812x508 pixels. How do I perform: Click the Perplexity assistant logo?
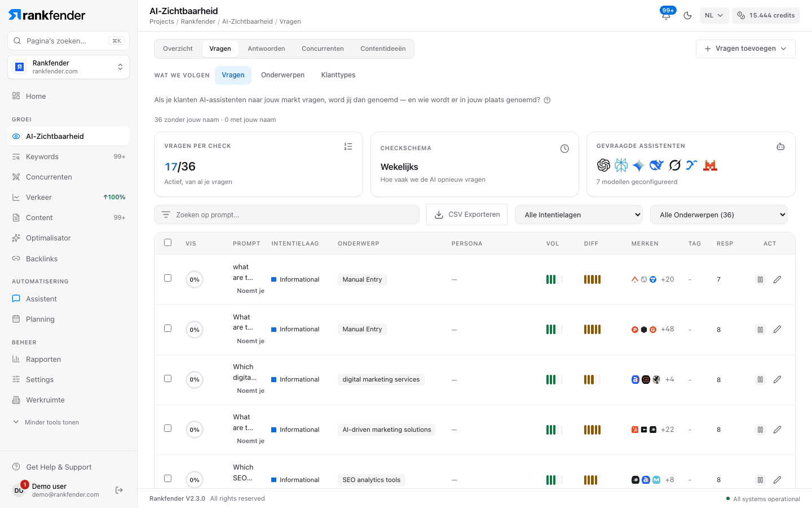tap(621, 165)
